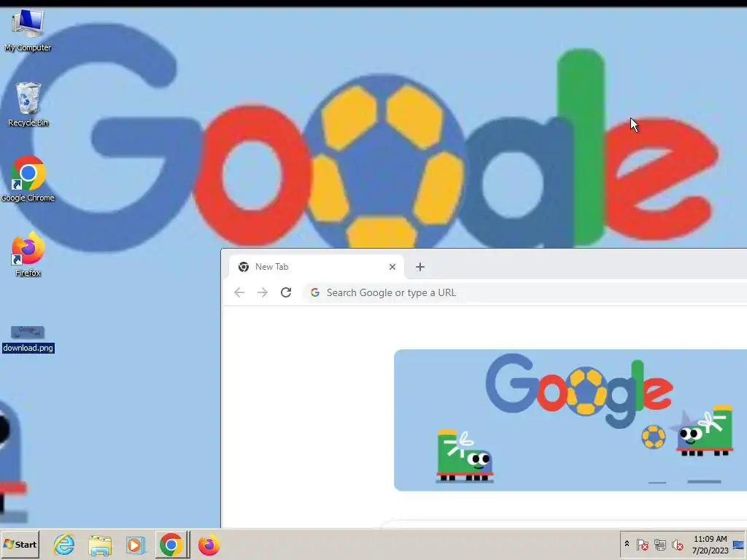Open the My Computer desktop icon

tap(28, 29)
